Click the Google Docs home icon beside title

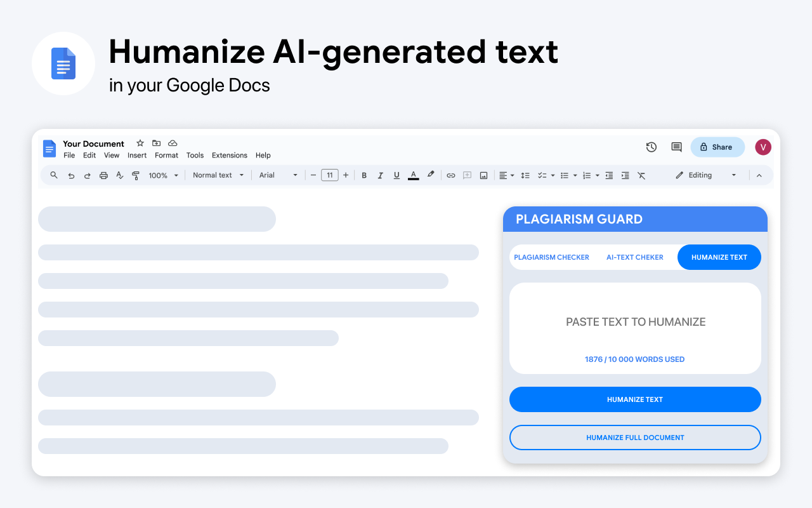(49, 149)
